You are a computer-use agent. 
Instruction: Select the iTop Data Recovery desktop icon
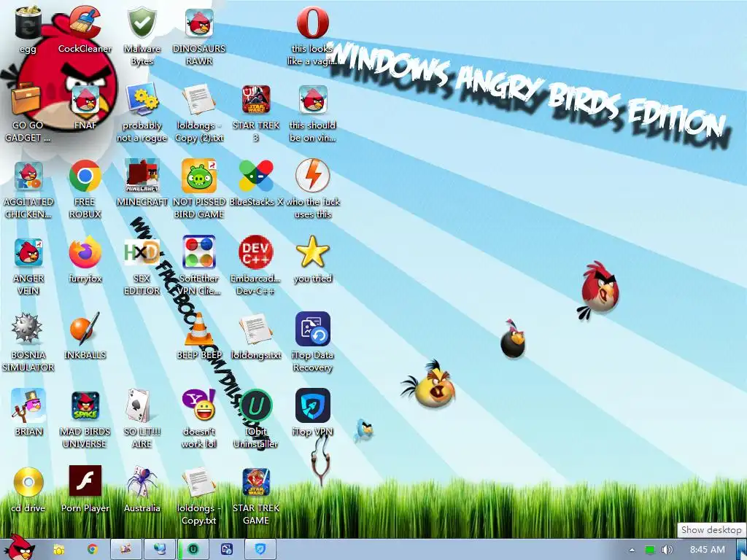pos(312,329)
